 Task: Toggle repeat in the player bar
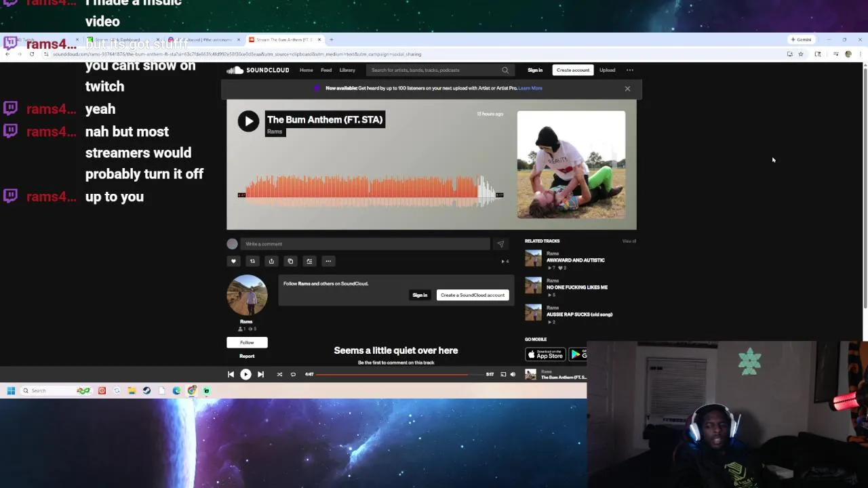coord(293,374)
